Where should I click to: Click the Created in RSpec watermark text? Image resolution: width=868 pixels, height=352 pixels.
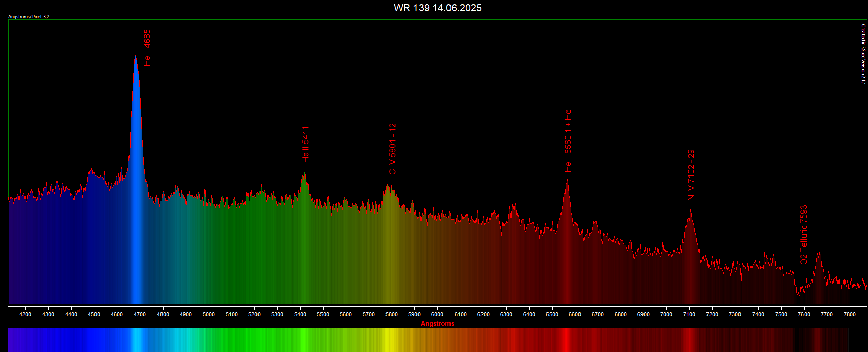point(863,54)
